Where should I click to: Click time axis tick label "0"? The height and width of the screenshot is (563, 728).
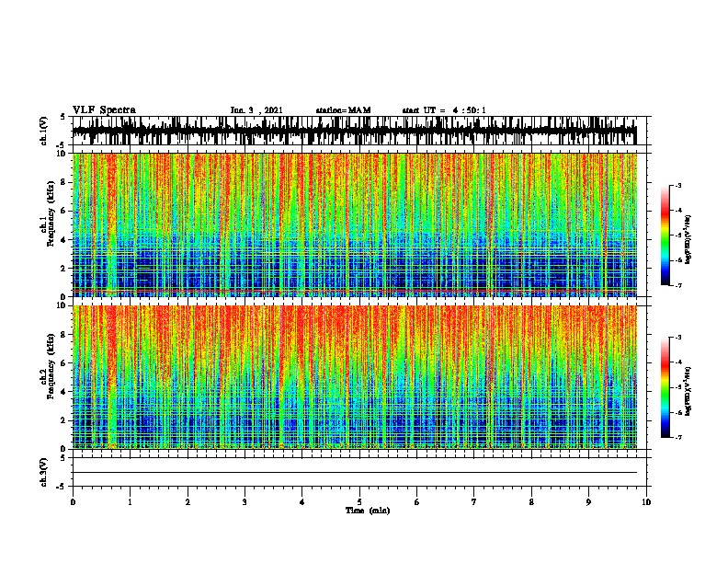click(73, 502)
